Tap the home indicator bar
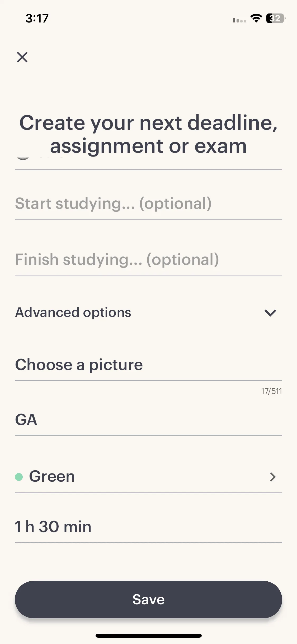 point(148,636)
